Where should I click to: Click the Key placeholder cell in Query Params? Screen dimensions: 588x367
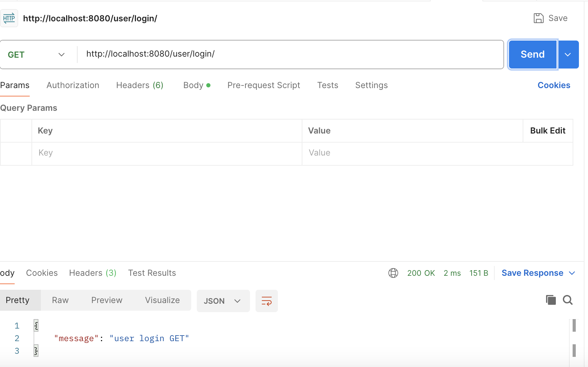167,153
